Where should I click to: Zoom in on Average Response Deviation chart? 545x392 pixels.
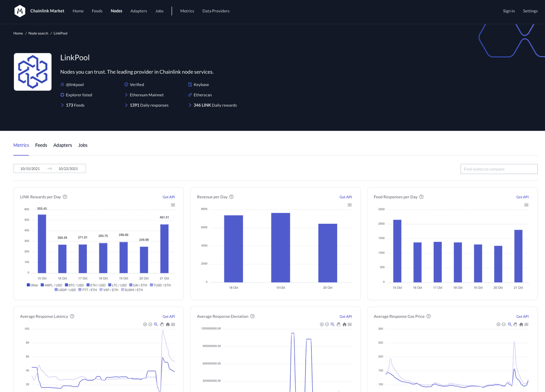[322, 324]
